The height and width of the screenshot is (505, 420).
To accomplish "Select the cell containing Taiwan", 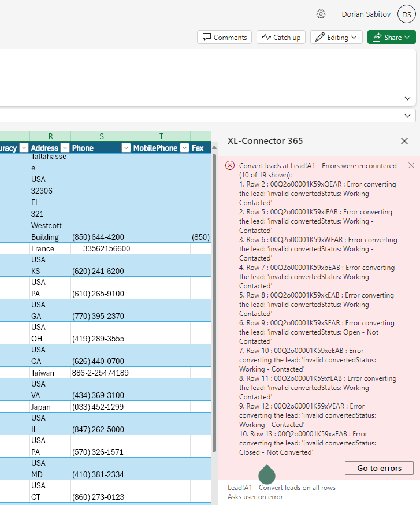I will click(x=50, y=373).
